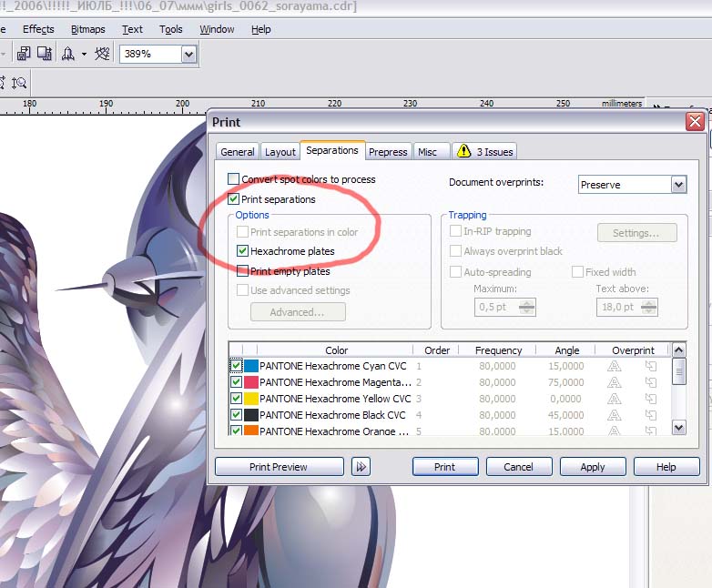Uncheck Hexachrome plates option
Viewport: 712px width, 588px height.
pos(242,250)
